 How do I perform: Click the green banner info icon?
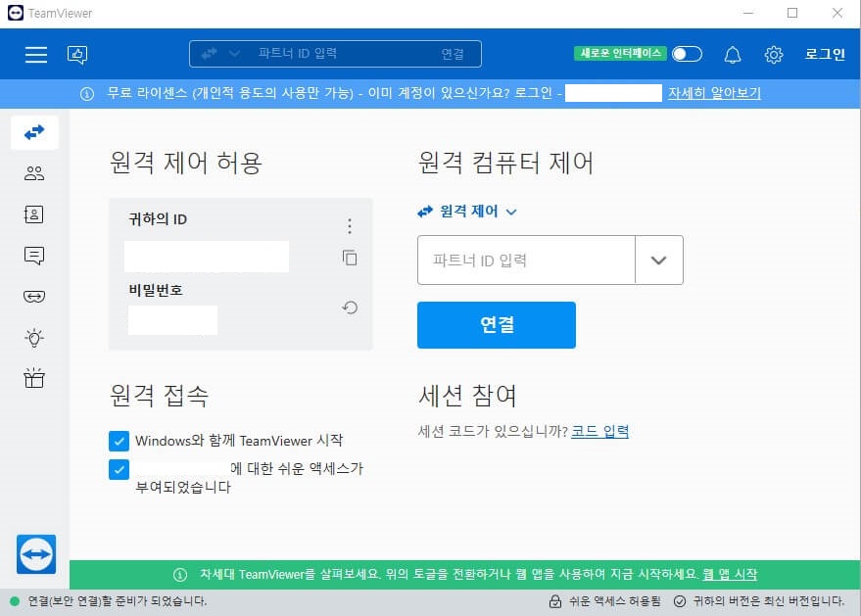pyautogui.click(x=180, y=575)
